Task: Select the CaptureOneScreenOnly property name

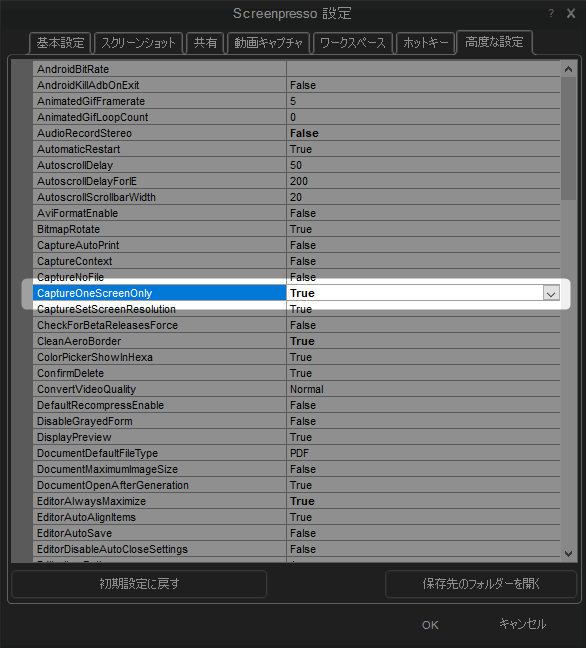Action: point(159,293)
